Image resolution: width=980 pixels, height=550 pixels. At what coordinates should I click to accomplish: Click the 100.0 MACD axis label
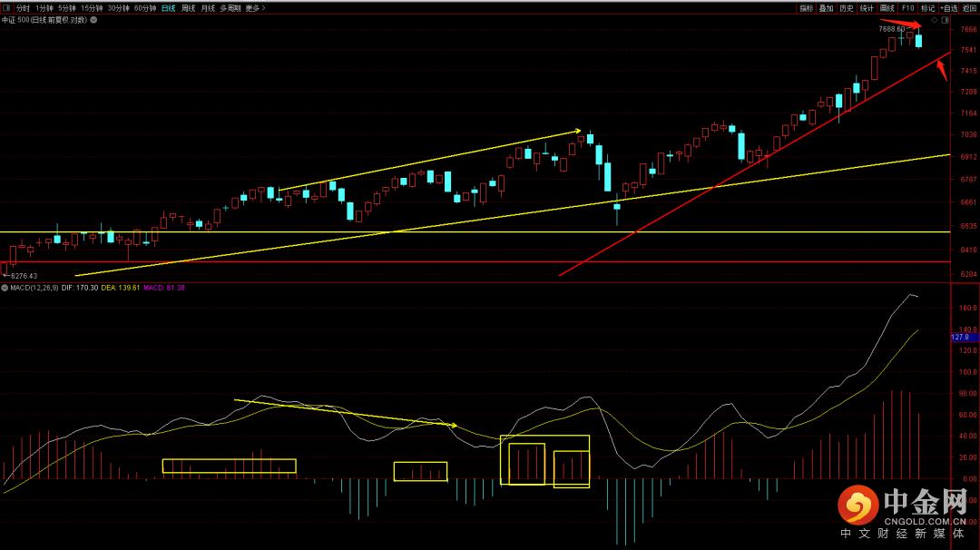pos(969,372)
